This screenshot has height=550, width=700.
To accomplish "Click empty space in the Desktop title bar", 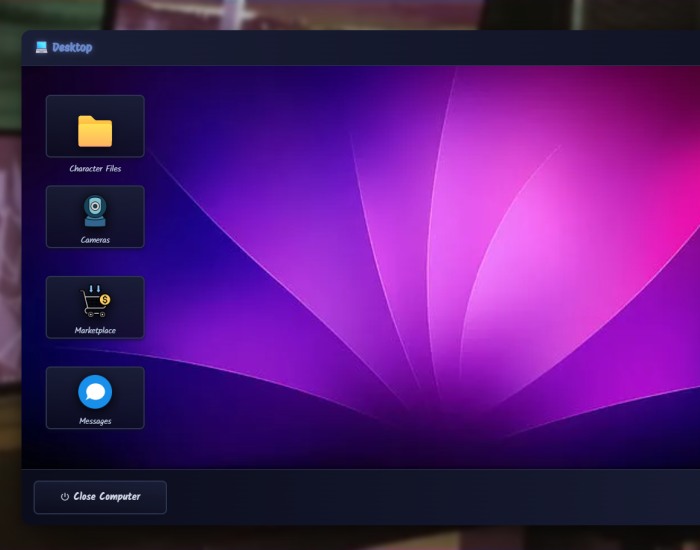I will (x=400, y=47).
